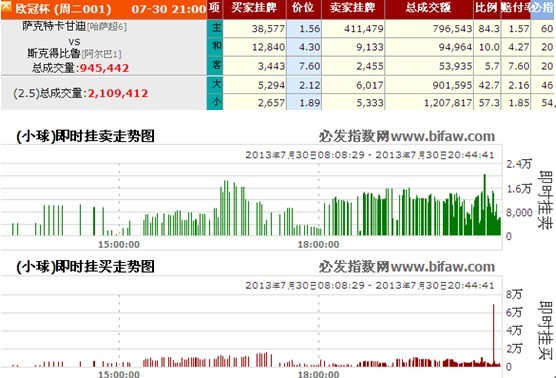Open the 萨克特卡甘迪 team name link
Image resolution: width=556 pixels, height=378 pixels.
coord(54,26)
